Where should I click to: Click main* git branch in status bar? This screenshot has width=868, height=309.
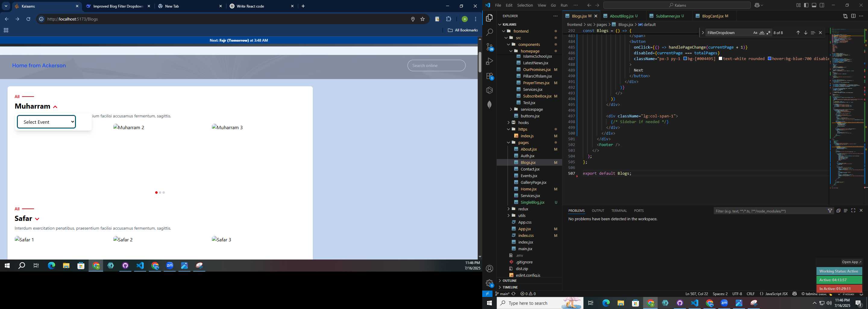coord(502,294)
